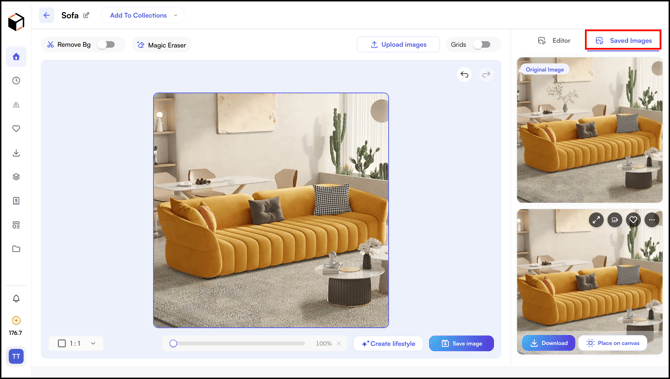Click the Sofa project title

pos(70,15)
